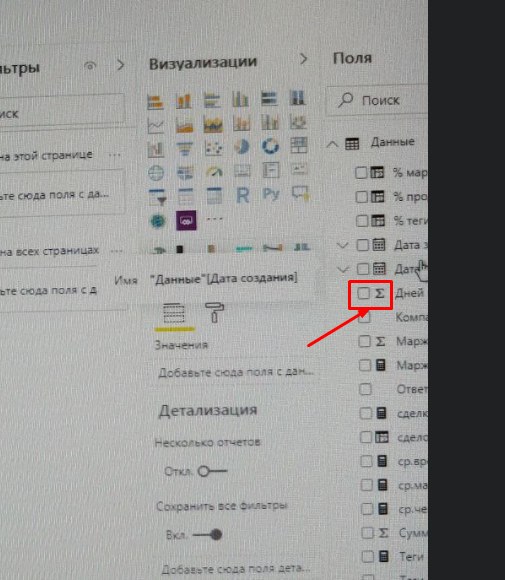
Task: Expand the Дата создания date hierarchy
Action: (x=343, y=270)
